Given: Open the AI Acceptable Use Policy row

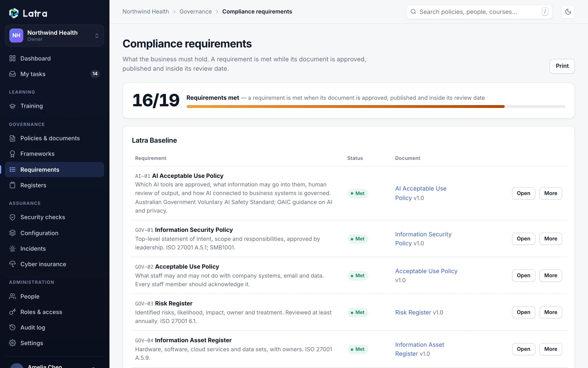Looking at the screenshot, I should tap(523, 193).
